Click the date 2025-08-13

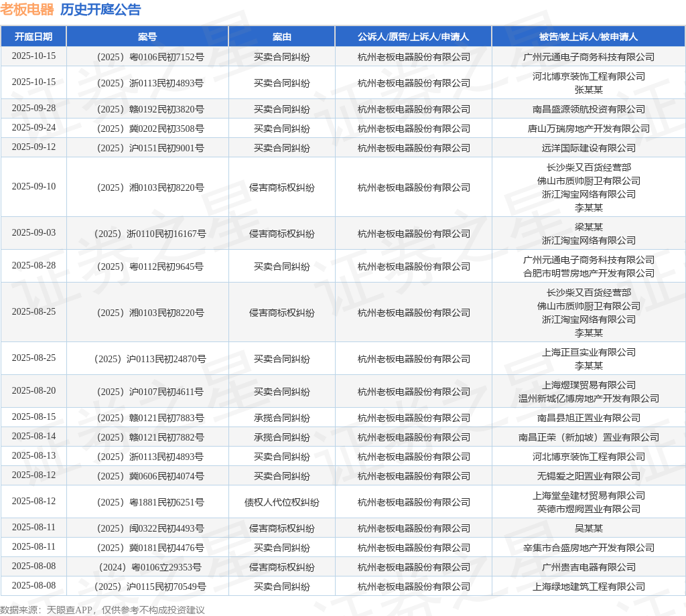pos(33,455)
